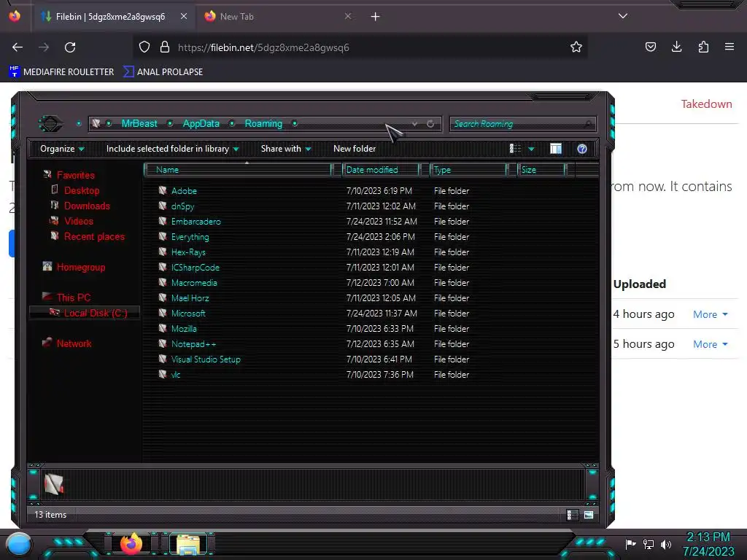Open the extensions puzzle icon
Viewport: 747px width, 560px height.
703,47
